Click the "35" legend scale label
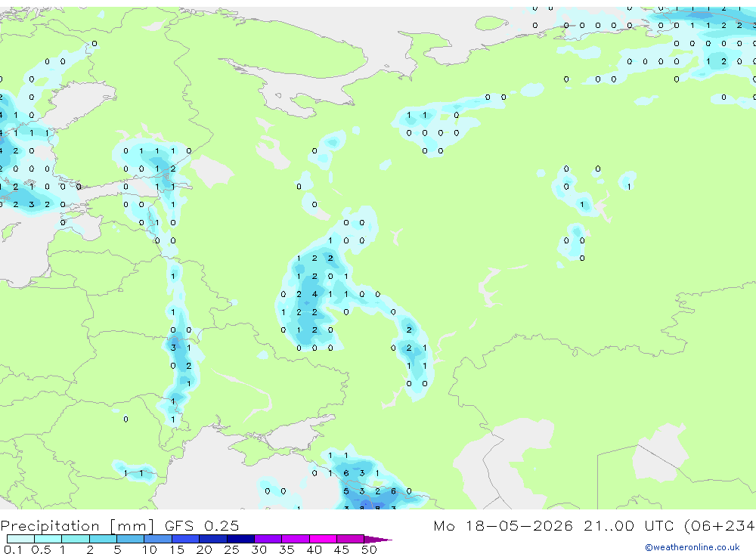The height and width of the screenshot is (554, 756). 287,549
